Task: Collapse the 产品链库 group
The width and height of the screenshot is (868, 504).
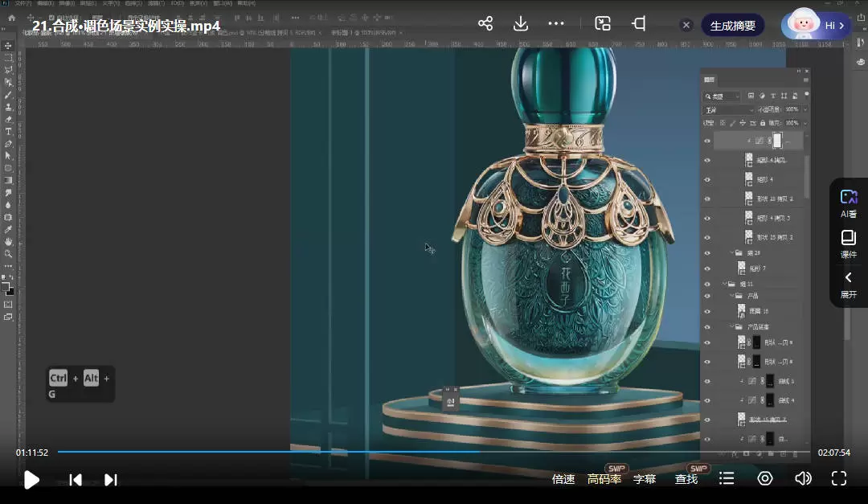Action: coord(731,327)
